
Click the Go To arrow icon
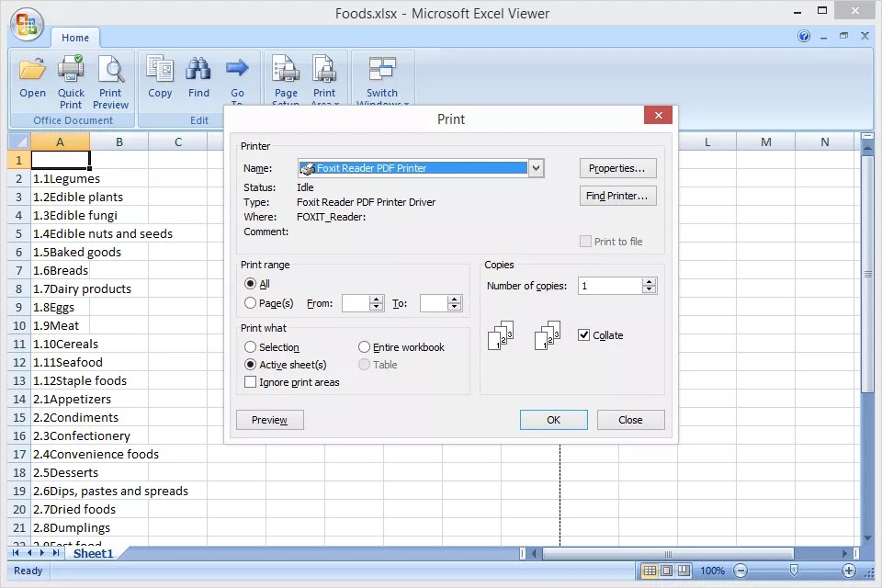coord(237,78)
